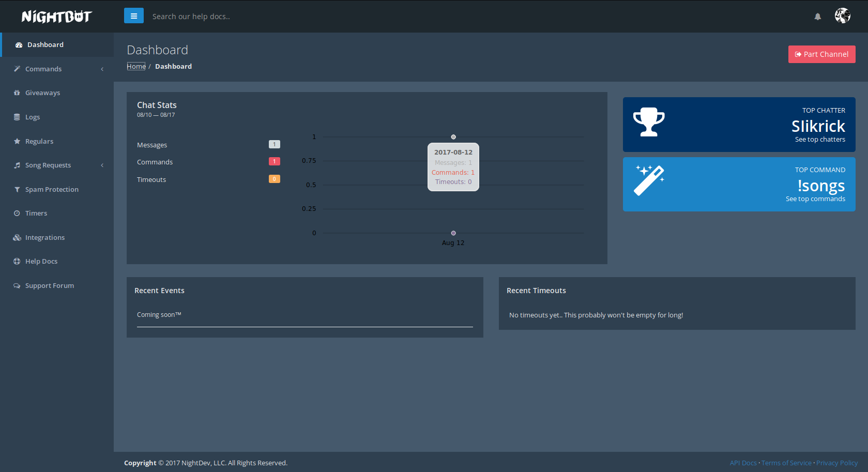Image resolution: width=868 pixels, height=472 pixels.
Task: Go to Giveaways page
Action: coord(57,93)
